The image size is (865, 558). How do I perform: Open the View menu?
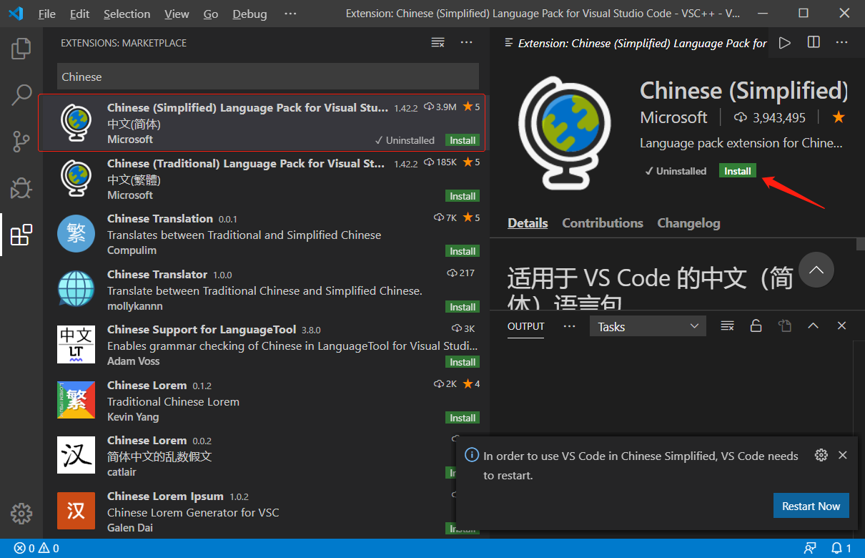pos(177,14)
